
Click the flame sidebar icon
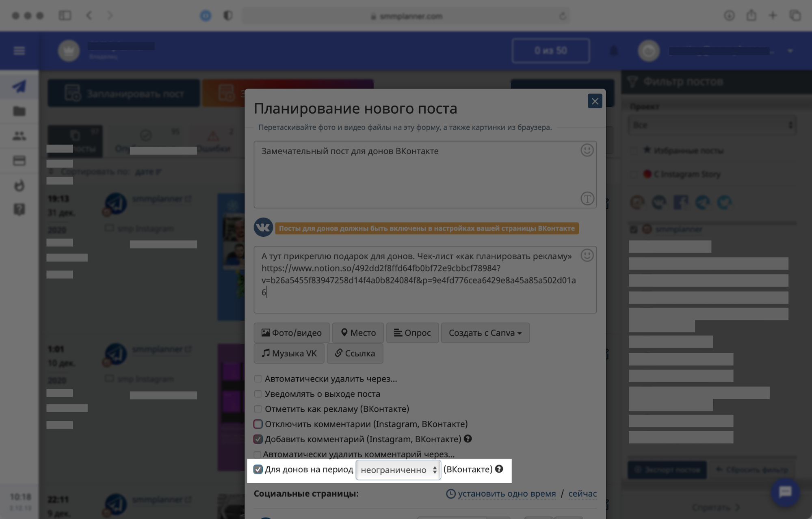click(19, 185)
